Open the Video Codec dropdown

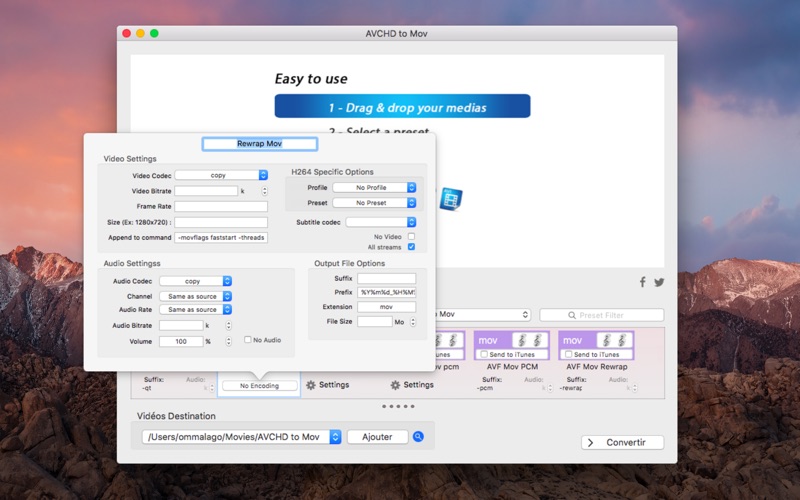(221, 175)
